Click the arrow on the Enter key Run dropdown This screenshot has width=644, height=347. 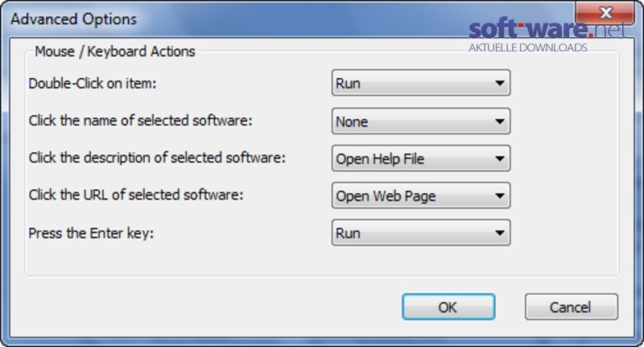499,233
